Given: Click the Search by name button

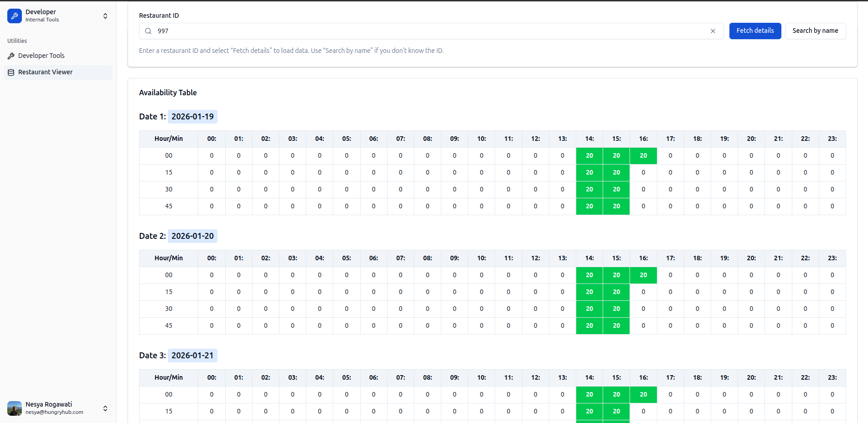Looking at the screenshot, I should [x=815, y=31].
